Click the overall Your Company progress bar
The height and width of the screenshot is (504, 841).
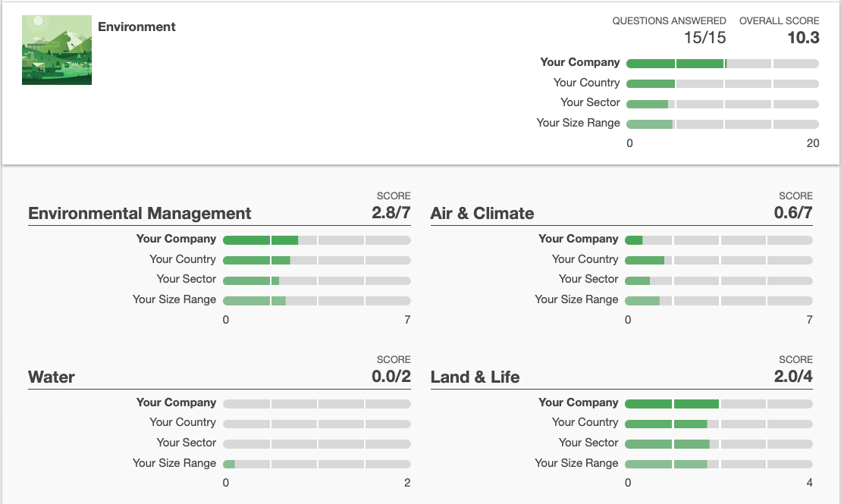(722, 64)
